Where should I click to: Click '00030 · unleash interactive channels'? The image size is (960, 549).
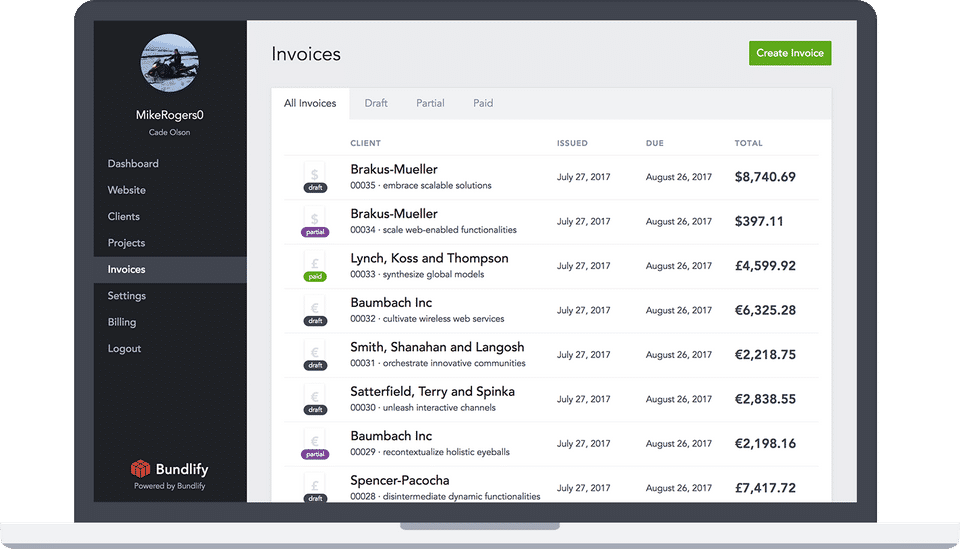423,408
